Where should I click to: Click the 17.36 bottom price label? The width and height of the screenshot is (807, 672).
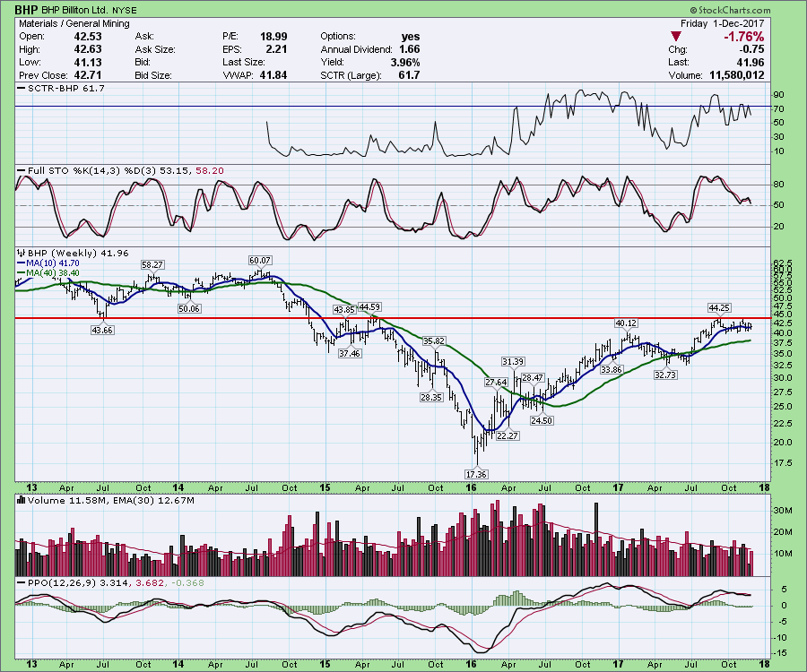click(x=476, y=474)
